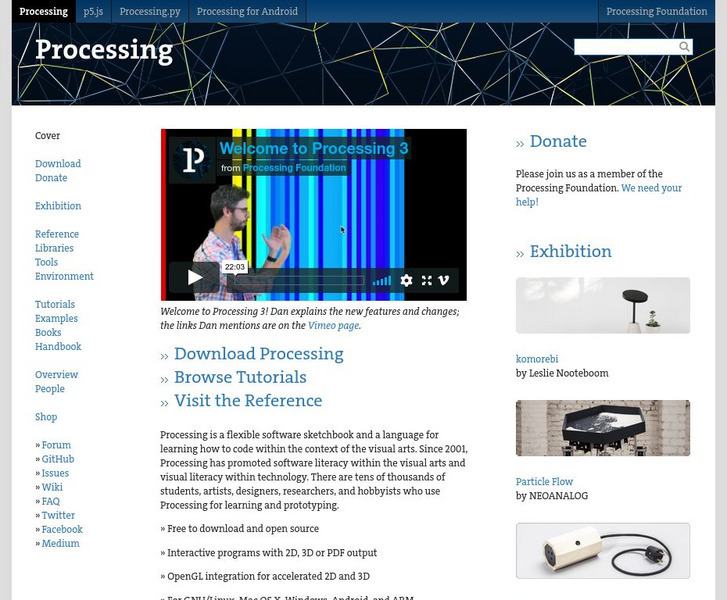The height and width of the screenshot is (600, 727).
Task: Open Tools in the sidebar
Action: 46,262
